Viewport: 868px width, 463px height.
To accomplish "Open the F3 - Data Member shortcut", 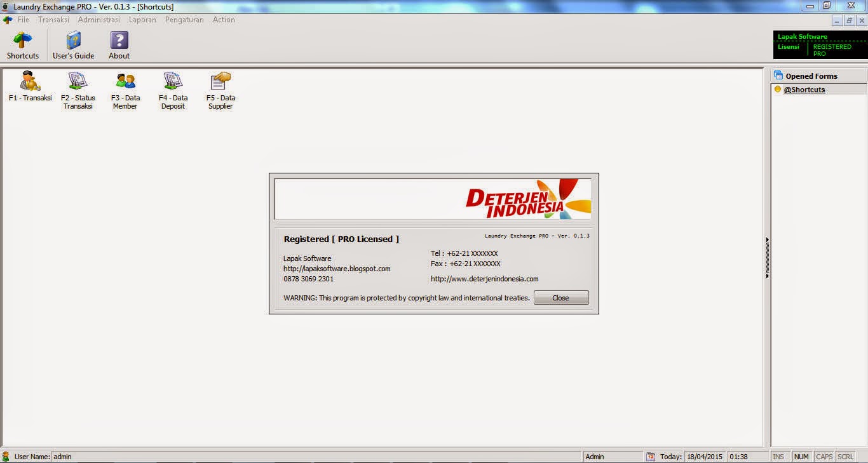I will point(125,84).
